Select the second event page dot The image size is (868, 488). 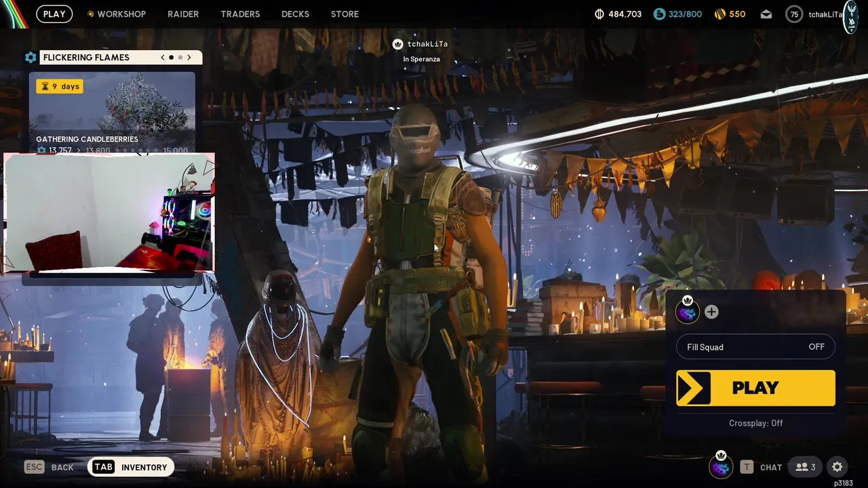pyautogui.click(x=180, y=58)
